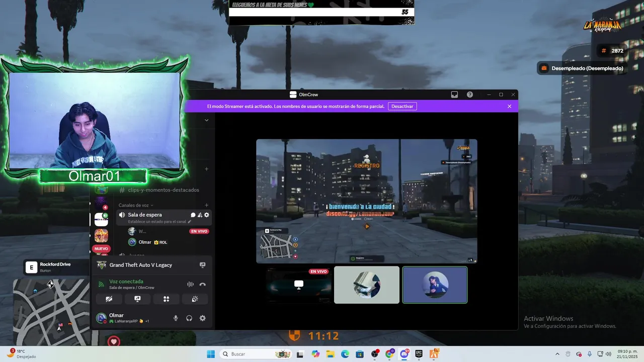Disconnect from the voice channel
The width and height of the screenshot is (644, 362).
click(x=202, y=284)
